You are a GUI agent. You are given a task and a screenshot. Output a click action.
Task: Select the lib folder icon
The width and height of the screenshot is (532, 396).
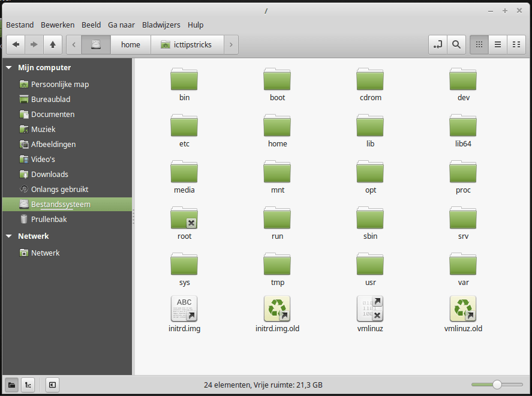point(370,125)
